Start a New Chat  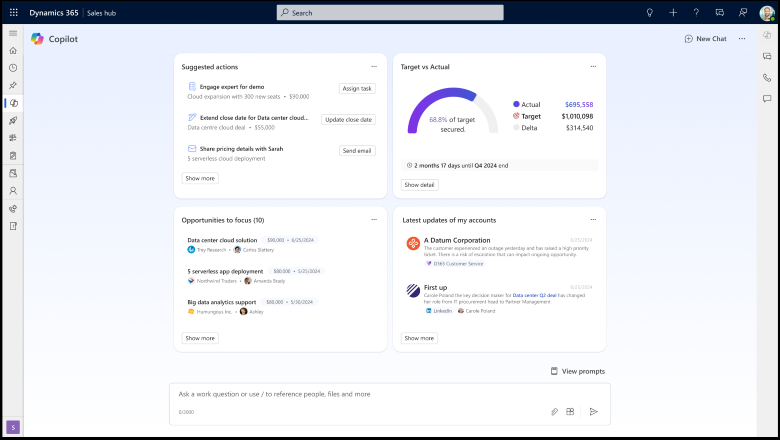click(x=705, y=39)
